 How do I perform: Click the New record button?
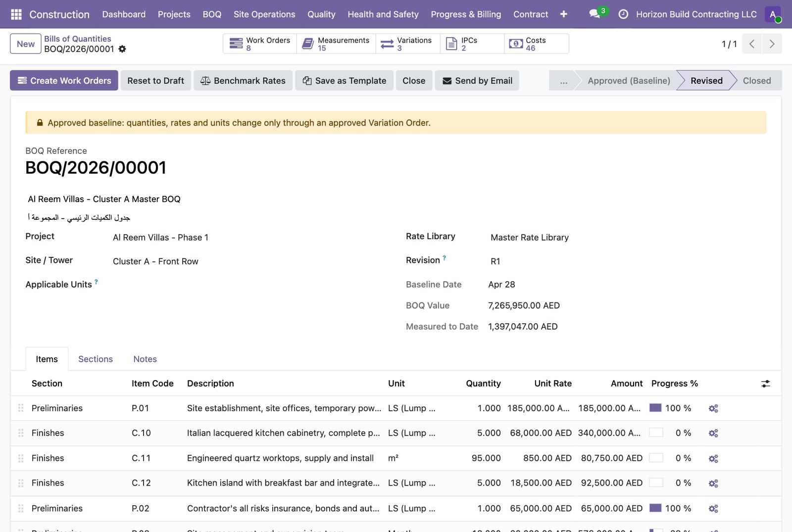(26, 44)
